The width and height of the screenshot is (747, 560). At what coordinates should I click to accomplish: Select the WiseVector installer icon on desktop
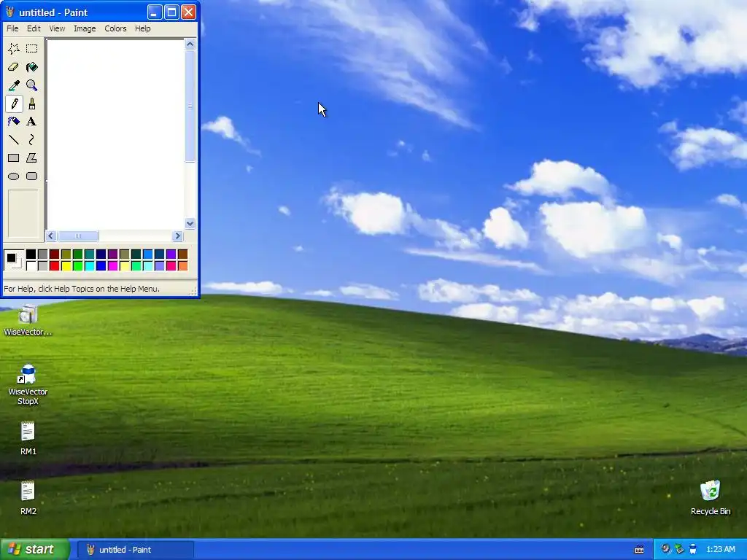pos(28,320)
